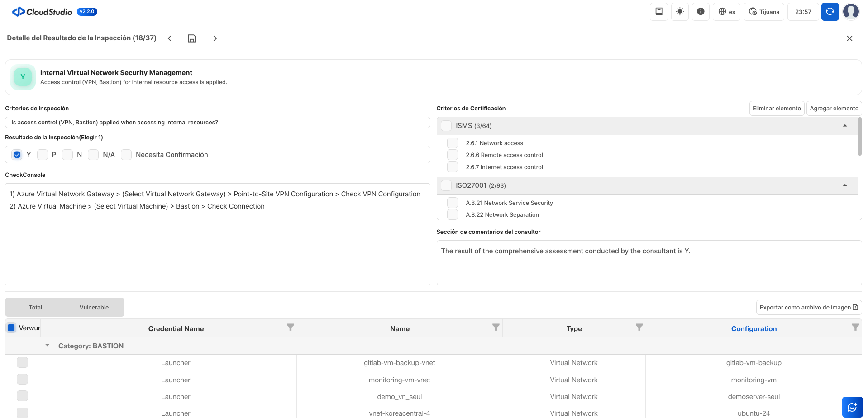Tick the 2.6.1 Network access checkbox
Image resolution: width=868 pixels, height=418 pixels.
click(x=452, y=143)
